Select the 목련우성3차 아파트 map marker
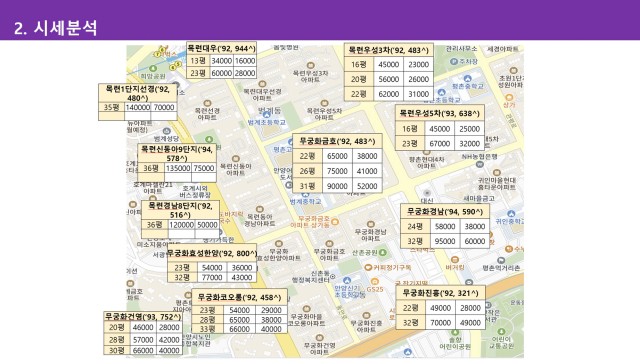The height and width of the screenshot is (364, 640). [311, 65]
